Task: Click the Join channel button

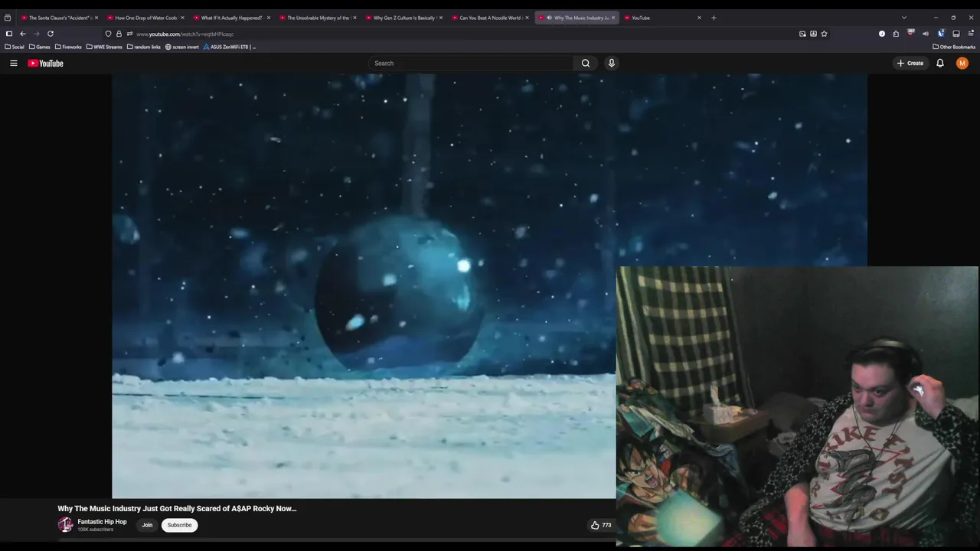Action: coord(147,525)
